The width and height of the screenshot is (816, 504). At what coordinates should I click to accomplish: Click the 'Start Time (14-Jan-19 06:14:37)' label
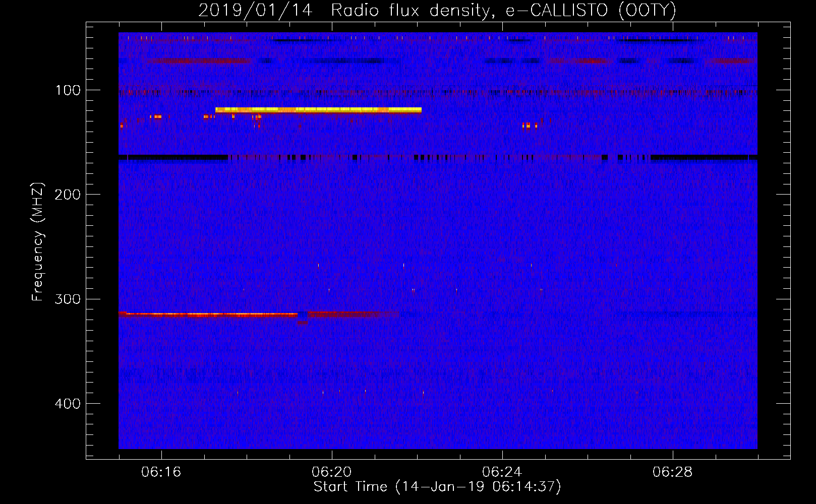(437, 487)
